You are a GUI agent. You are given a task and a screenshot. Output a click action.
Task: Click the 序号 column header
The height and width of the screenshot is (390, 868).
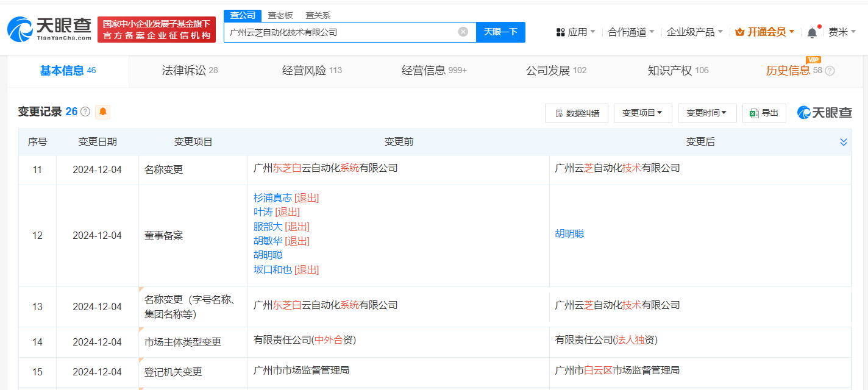[37, 142]
